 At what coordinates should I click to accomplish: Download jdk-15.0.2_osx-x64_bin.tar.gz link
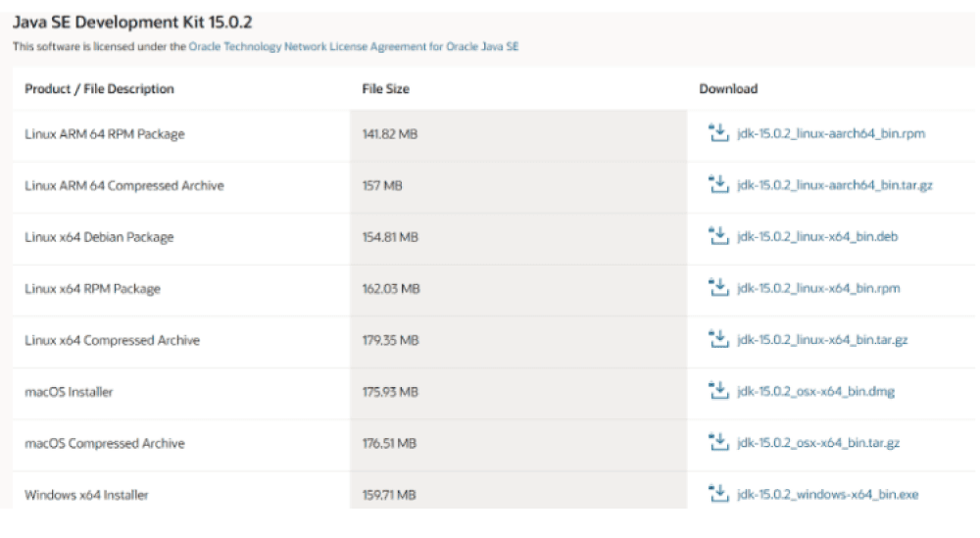[x=818, y=443]
